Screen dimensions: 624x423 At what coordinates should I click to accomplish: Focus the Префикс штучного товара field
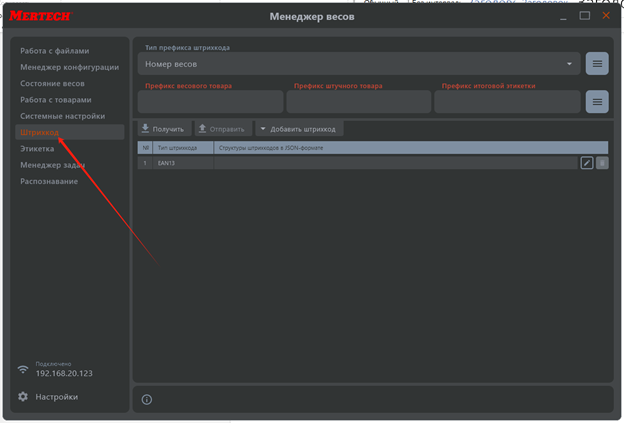tap(358, 102)
